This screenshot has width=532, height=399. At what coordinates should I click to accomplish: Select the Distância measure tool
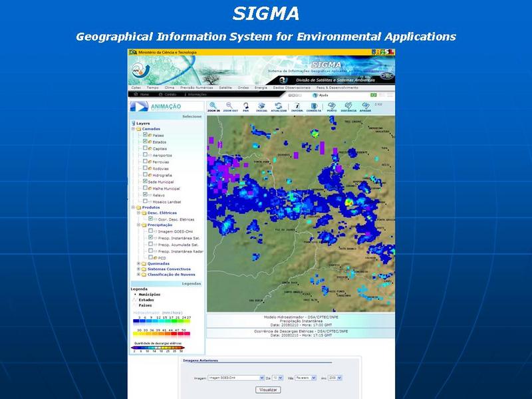(x=348, y=107)
